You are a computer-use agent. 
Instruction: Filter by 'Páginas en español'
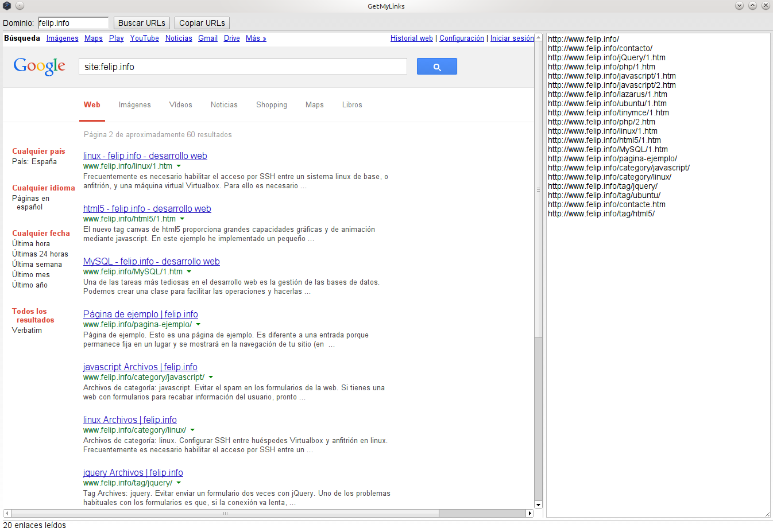point(30,203)
